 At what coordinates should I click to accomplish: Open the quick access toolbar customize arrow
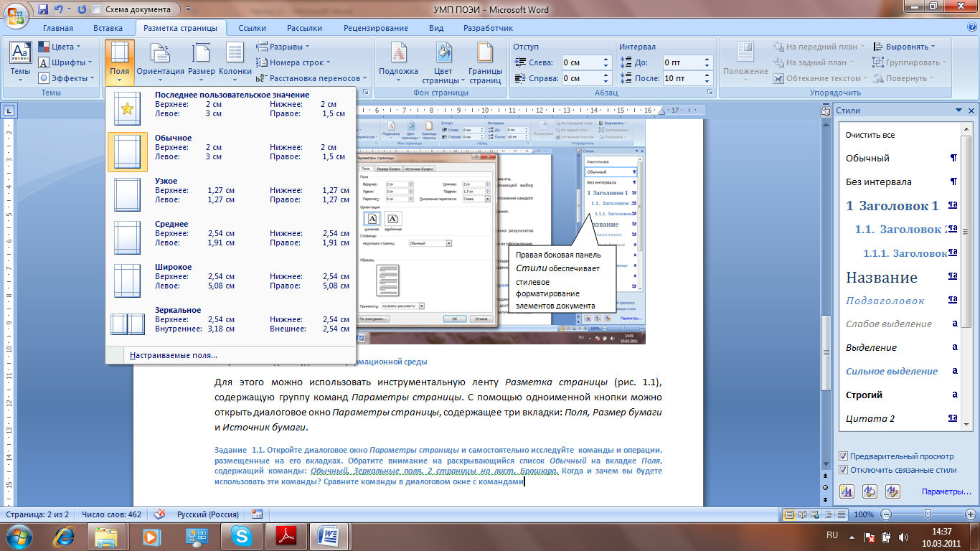188,10
